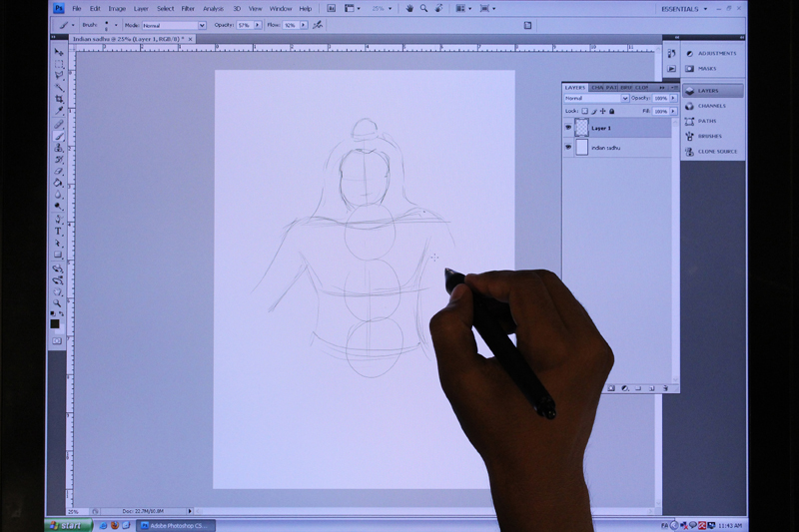This screenshot has height=532, width=799.
Task: Enable the airbrush option icon
Action: click(x=318, y=25)
